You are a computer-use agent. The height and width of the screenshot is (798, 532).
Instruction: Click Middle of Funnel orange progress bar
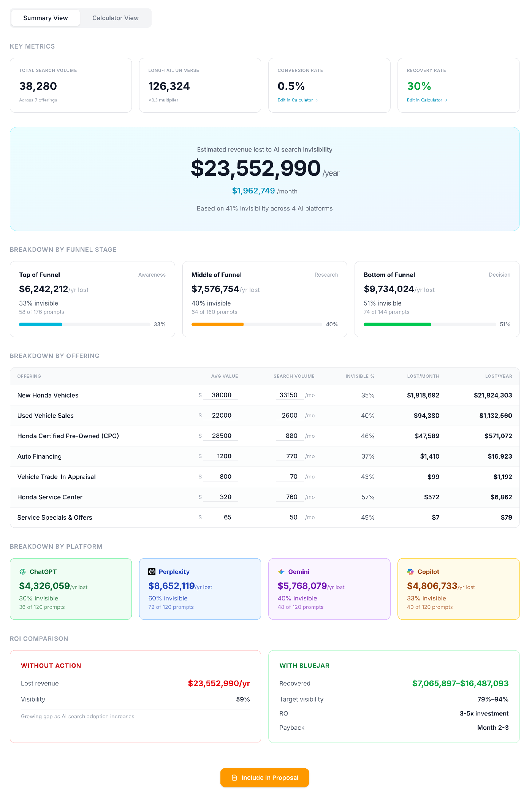(217, 324)
